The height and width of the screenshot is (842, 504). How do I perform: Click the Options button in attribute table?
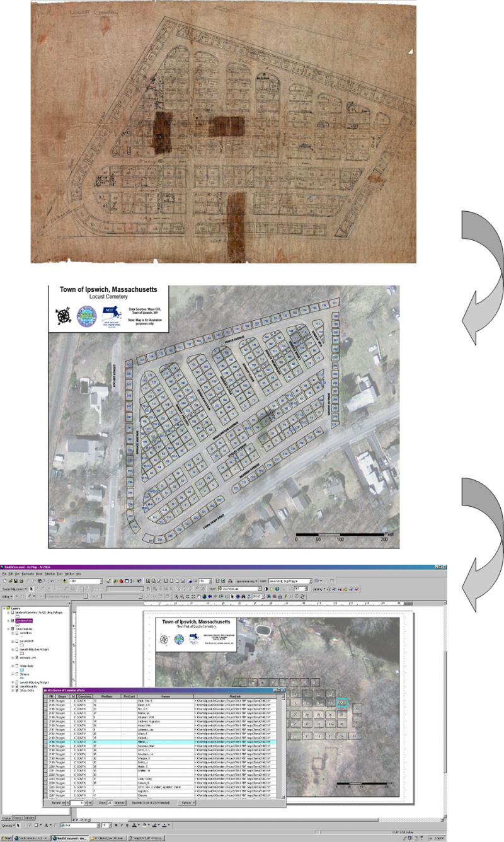tap(187, 803)
